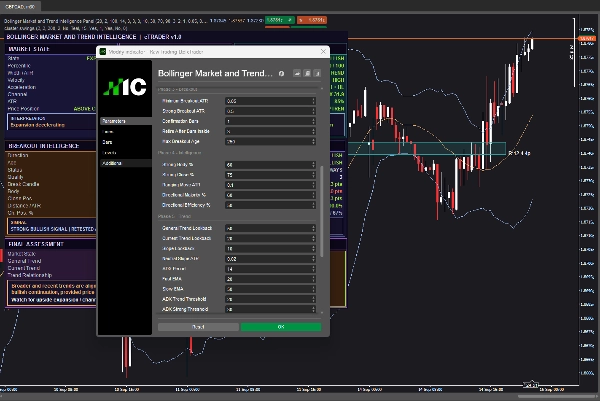
Task: Click the "Confirmation Bars" parameter label
Action: point(180,121)
